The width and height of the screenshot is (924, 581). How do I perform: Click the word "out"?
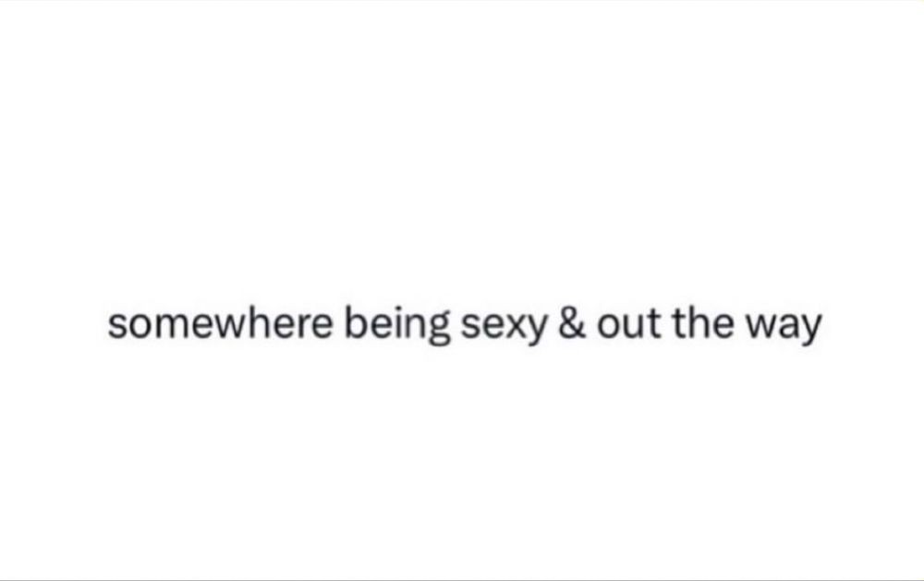coord(629,324)
